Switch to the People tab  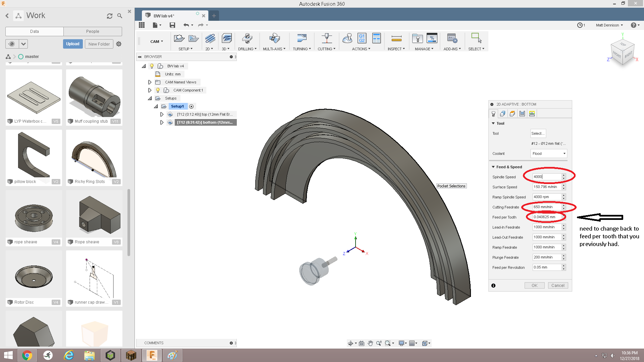click(x=93, y=32)
